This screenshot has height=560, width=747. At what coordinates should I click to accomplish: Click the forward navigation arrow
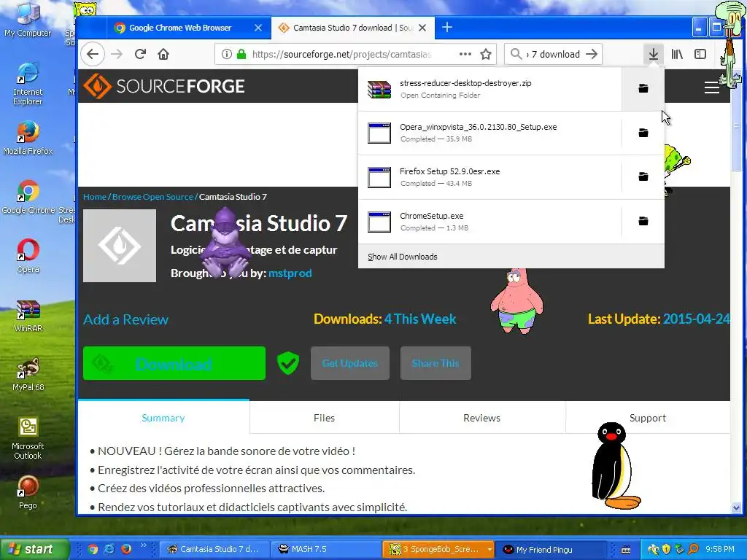click(x=117, y=54)
